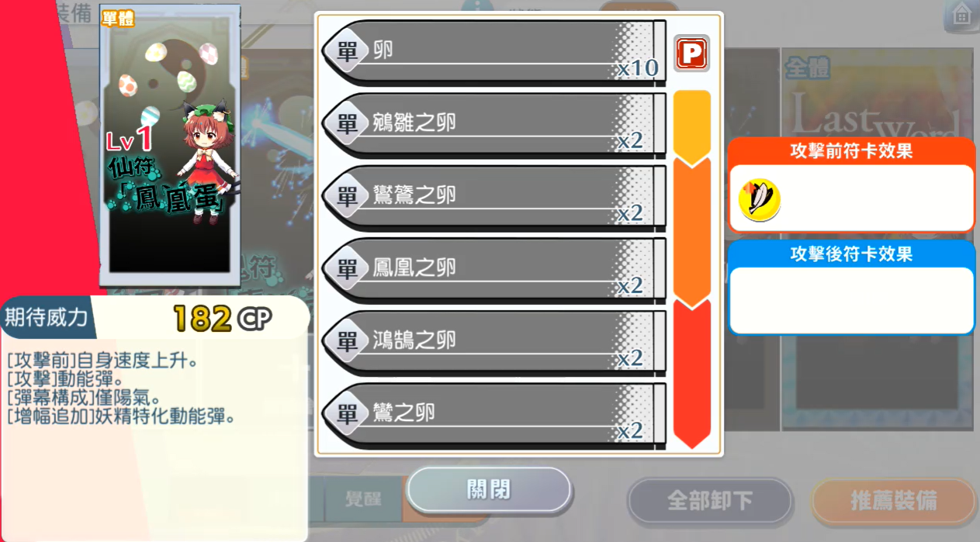Click the 推薦裝備 button
The height and width of the screenshot is (542, 980).
893,501
